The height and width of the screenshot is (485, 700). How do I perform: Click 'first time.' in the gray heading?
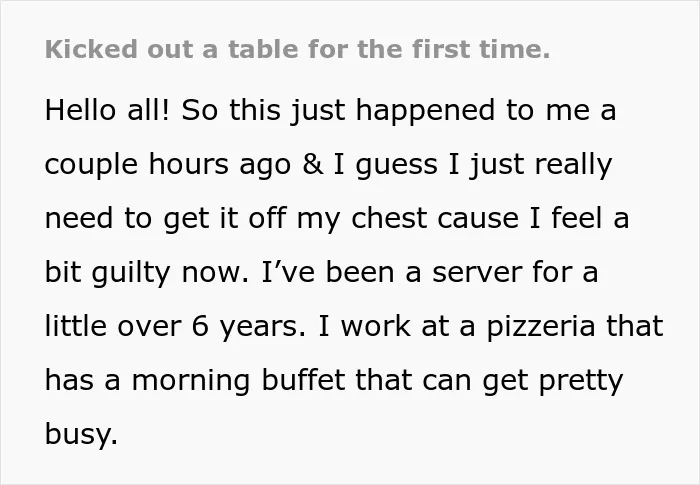pos(481,49)
